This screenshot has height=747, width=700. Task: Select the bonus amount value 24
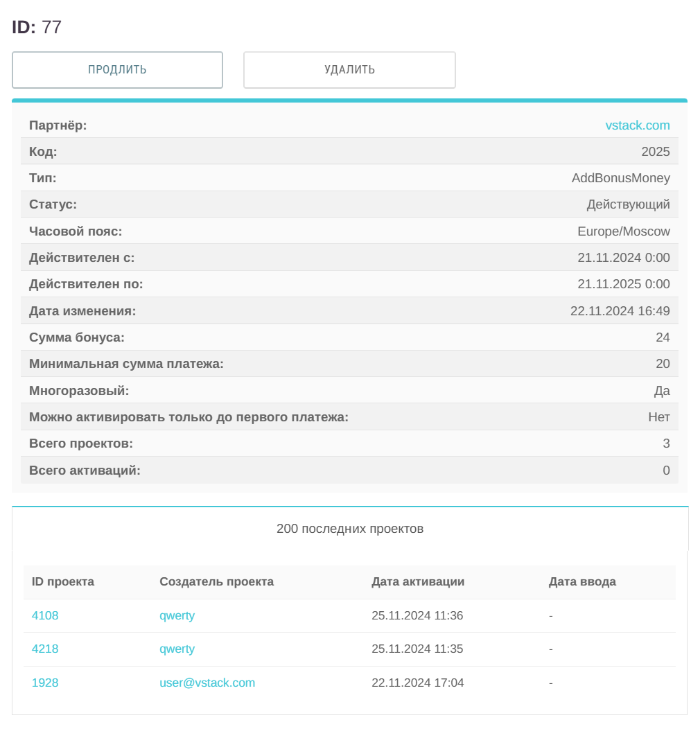tap(663, 337)
